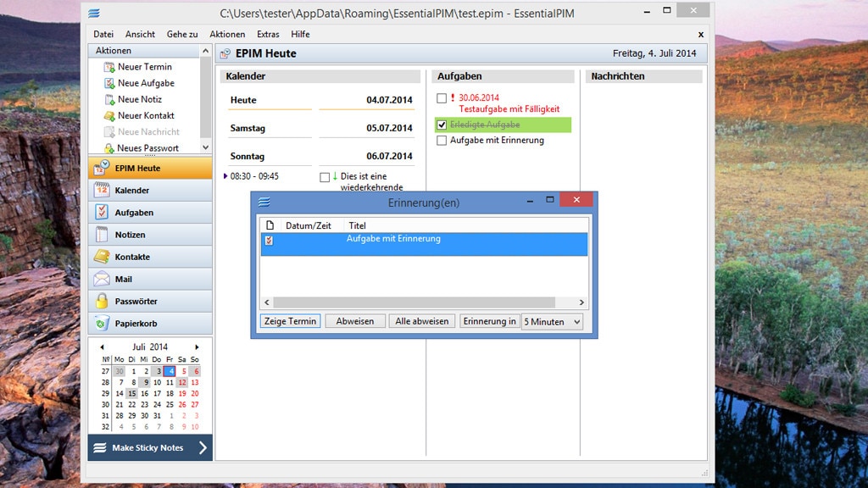Click the Neuer Kontakt icon in Aktionen
The image size is (868, 488).
tap(109, 115)
